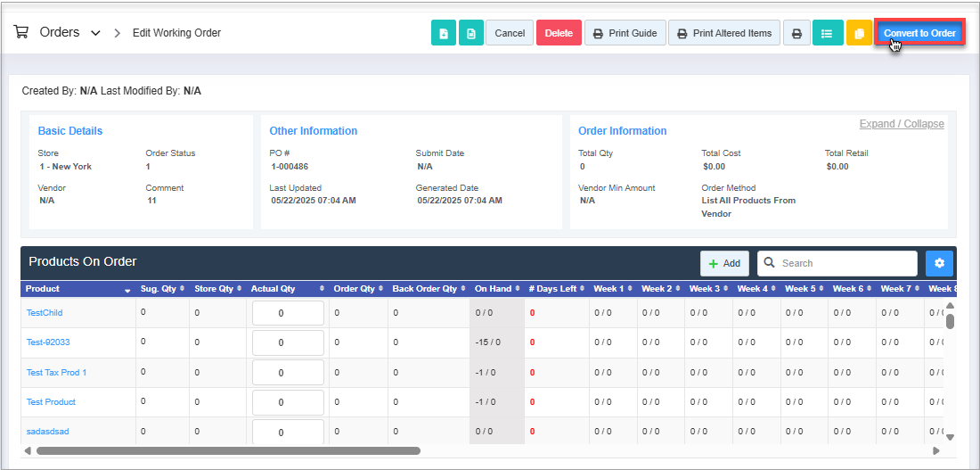Click the table scroll down arrow

pyautogui.click(x=950, y=438)
